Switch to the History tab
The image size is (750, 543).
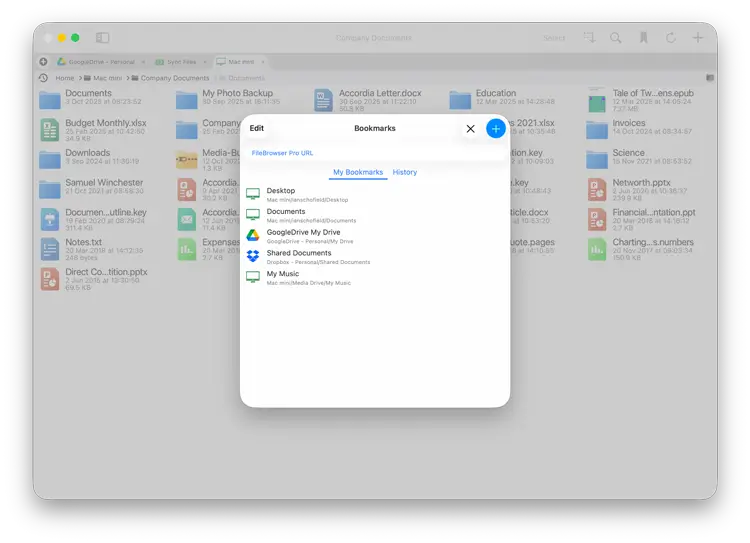pyautogui.click(x=405, y=172)
